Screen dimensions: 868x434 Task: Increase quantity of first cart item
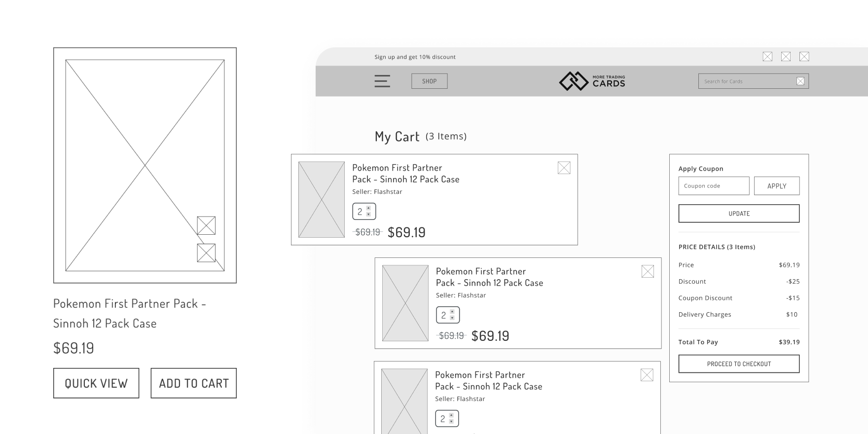368,209
